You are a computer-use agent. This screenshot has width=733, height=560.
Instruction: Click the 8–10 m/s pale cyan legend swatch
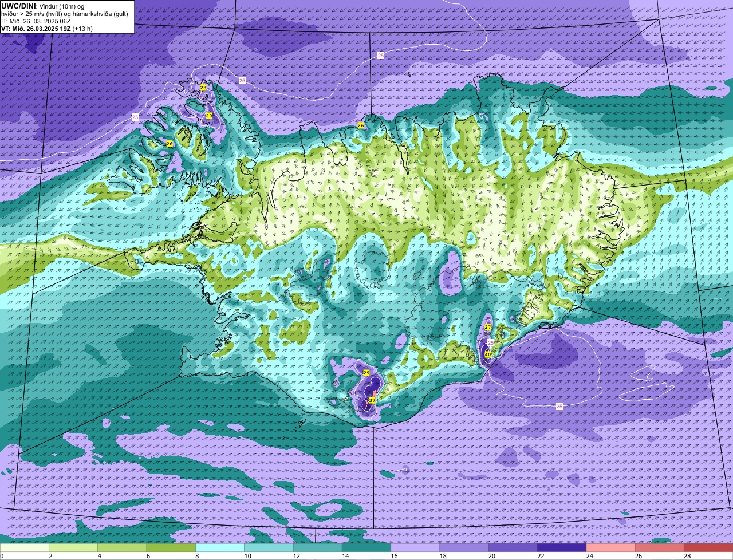pos(220,547)
